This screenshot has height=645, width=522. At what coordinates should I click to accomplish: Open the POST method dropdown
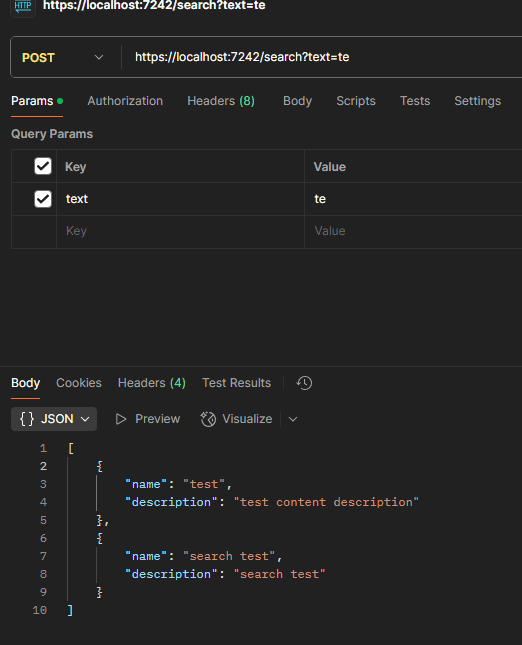coord(63,57)
